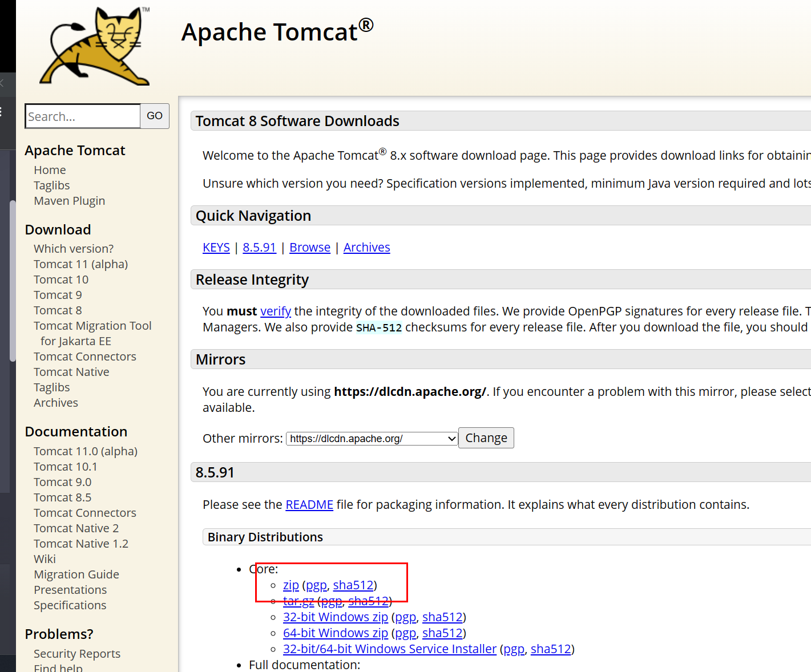
Task: Open the README file link
Action: point(309,505)
